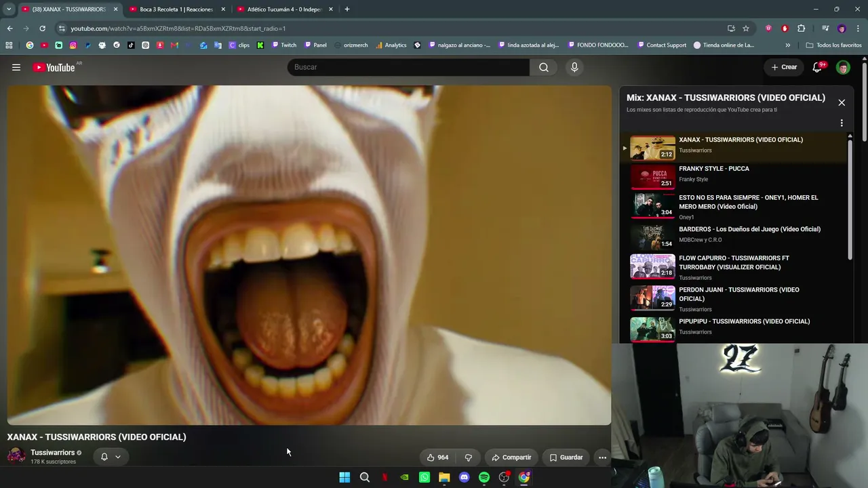Image resolution: width=868 pixels, height=488 pixels.
Task: Open the YouTube guide hamburger menu
Action: pos(16,67)
